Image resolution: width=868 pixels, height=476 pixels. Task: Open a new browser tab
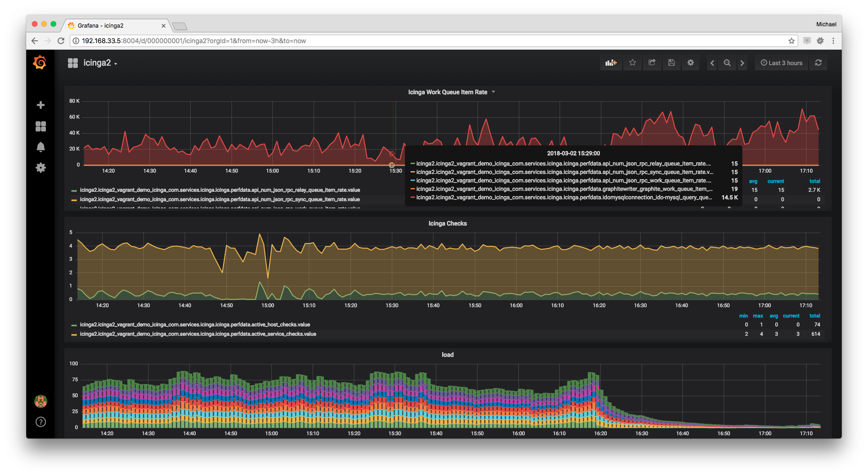tap(180, 26)
